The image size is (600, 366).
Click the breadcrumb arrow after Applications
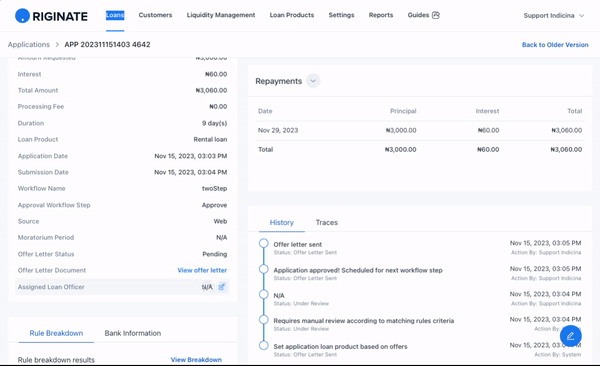click(x=57, y=44)
